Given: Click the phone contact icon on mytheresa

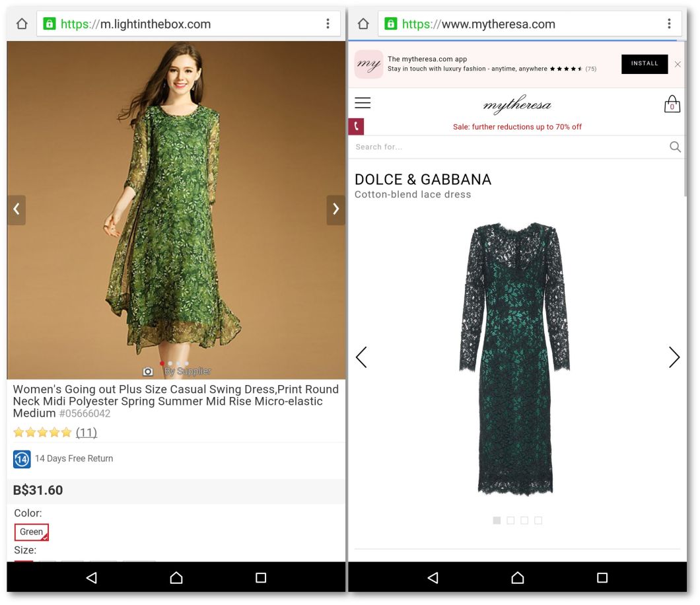Looking at the screenshot, I should (356, 126).
